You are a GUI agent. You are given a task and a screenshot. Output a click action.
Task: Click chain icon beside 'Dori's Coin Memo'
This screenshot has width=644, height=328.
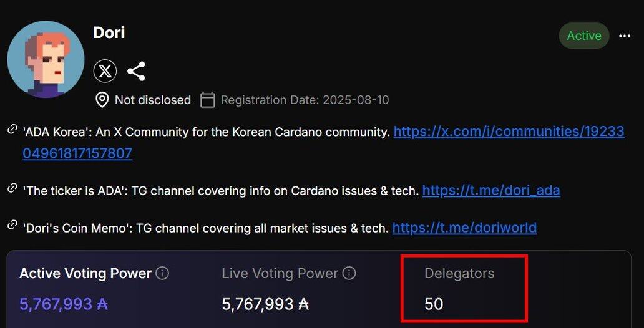pyautogui.click(x=12, y=225)
